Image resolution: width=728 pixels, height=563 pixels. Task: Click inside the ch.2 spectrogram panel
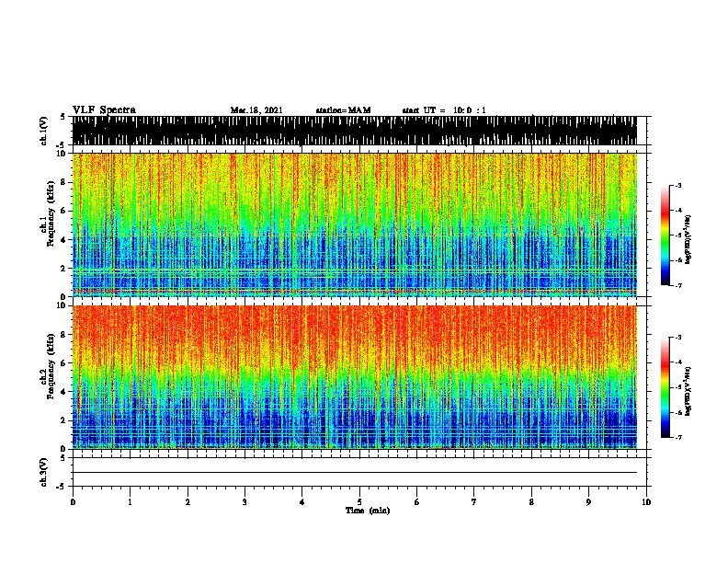coord(355,377)
